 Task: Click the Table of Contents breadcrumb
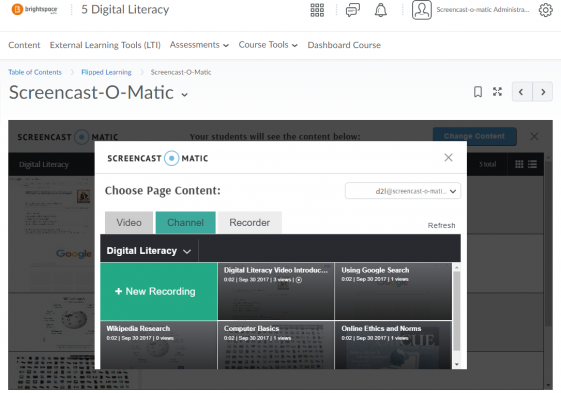pos(35,72)
